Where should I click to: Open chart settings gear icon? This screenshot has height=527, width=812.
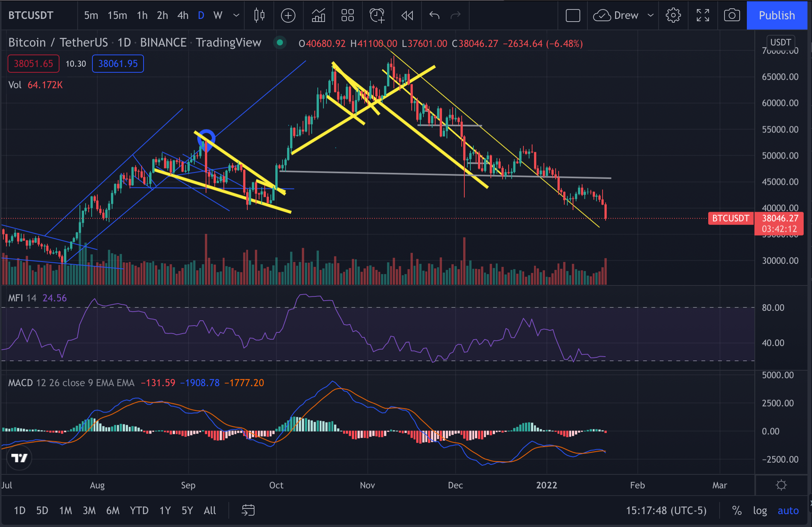[x=673, y=16]
